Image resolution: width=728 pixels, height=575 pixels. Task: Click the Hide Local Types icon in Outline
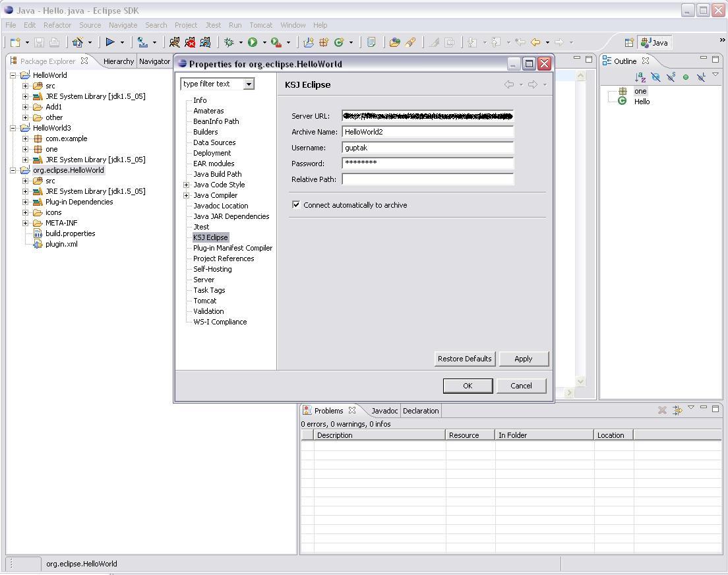pos(701,77)
